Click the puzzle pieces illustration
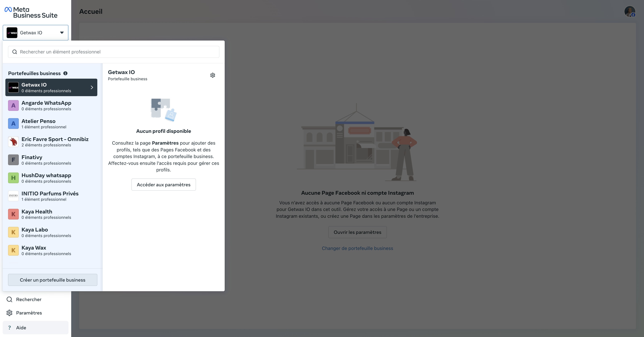The height and width of the screenshot is (337, 644). click(164, 110)
